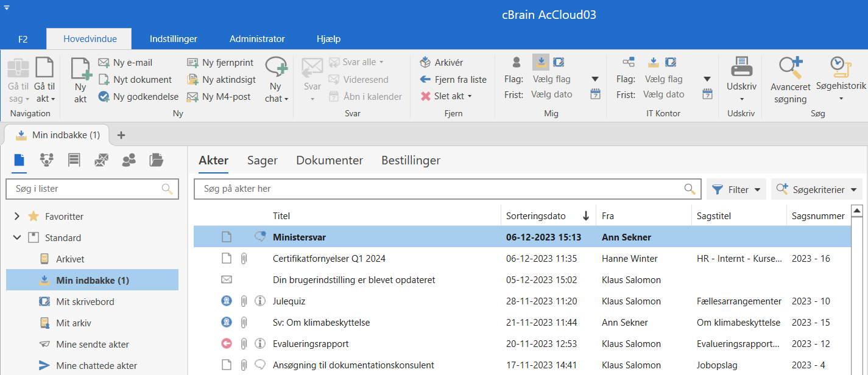Image resolution: width=868 pixels, height=375 pixels.
Task: Click the Udskriv printer icon
Action: point(741,67)
